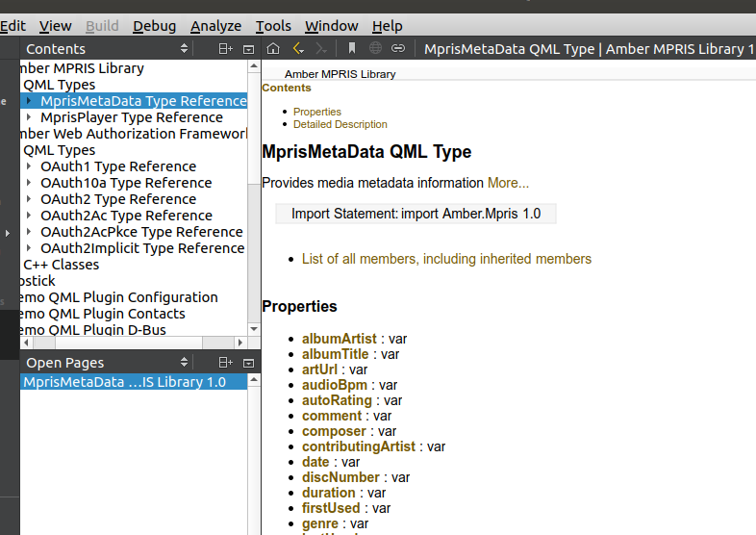Split the Contents pane with split icon
The image size is (756, 535).
[225, 49]
